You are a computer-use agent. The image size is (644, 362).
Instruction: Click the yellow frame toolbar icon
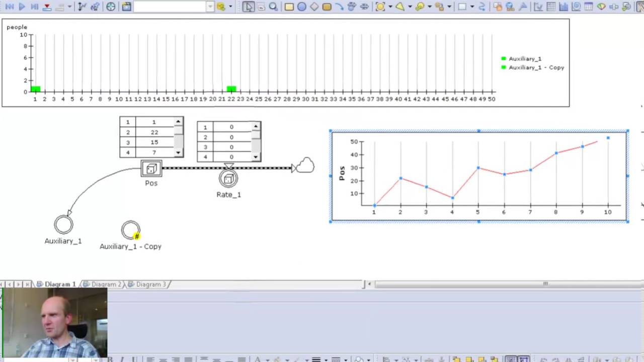click(x=380, y=7)
